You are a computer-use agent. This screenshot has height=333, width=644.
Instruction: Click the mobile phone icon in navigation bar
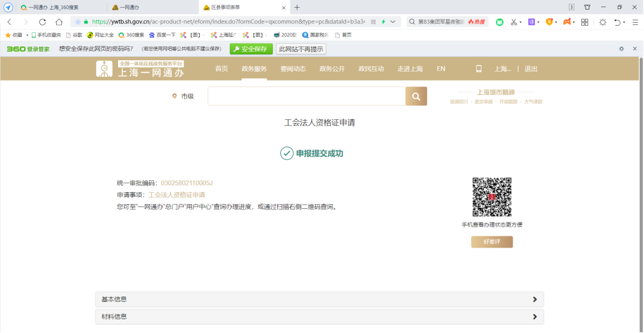pos(478,69)
